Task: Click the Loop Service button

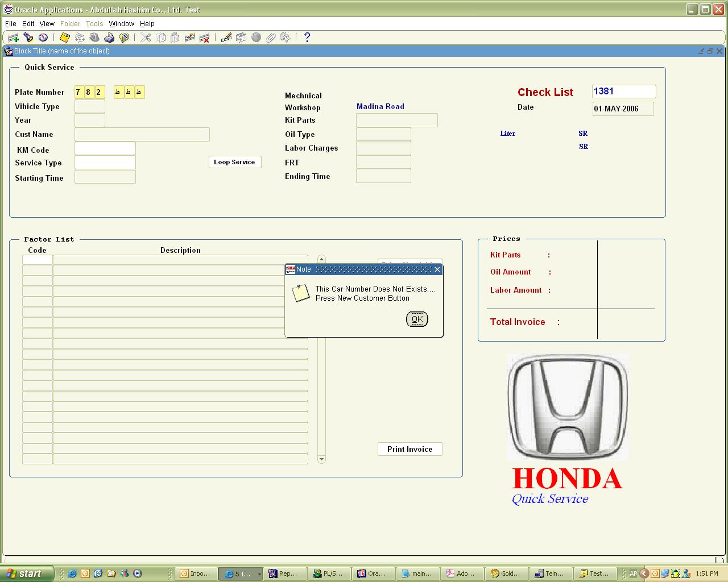Action: click(x=234, y=162)
